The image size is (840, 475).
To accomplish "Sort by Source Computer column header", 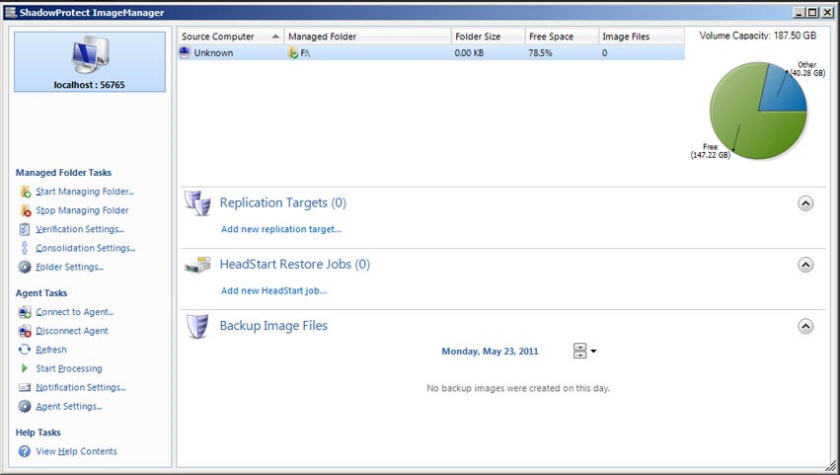I will (231, 36).
